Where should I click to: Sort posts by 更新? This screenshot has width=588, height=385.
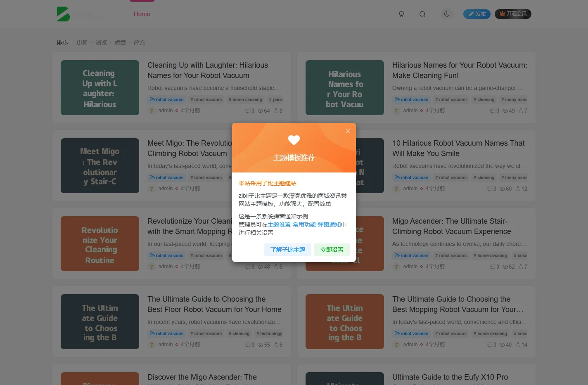coord(82,43)
